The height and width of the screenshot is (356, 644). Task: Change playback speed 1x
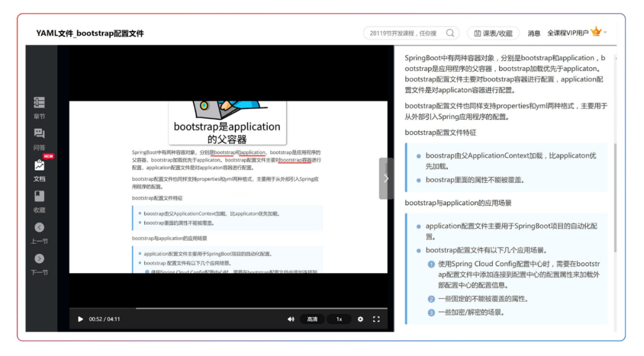coord(339,319)
